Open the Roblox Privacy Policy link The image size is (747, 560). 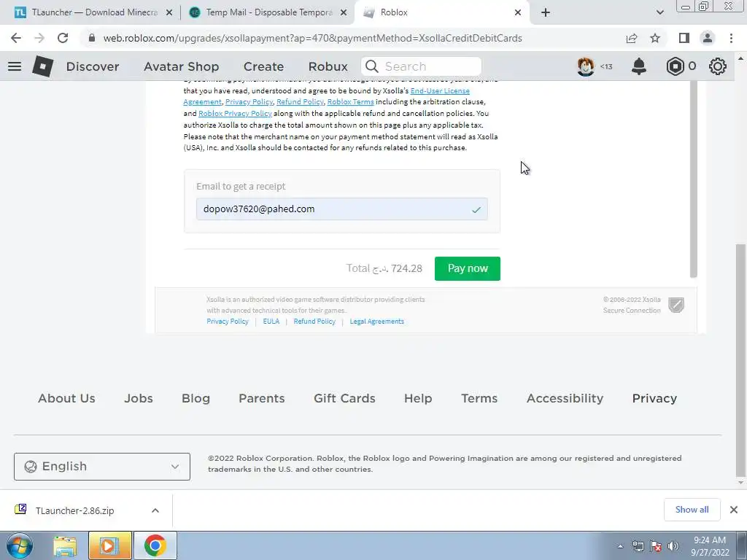point(235,113)
